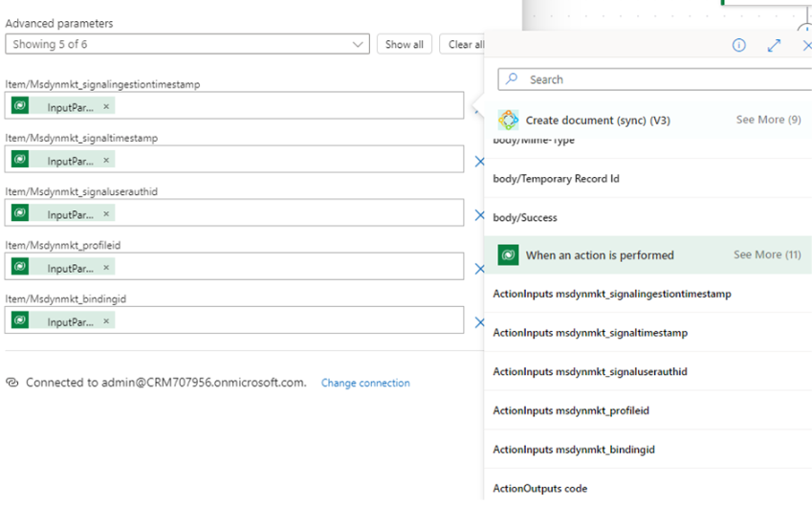The width and height of the screenshot is (812, 507).
Task: Click the Create document (sync) (V3) connector icon
Action: pos(508,121)
